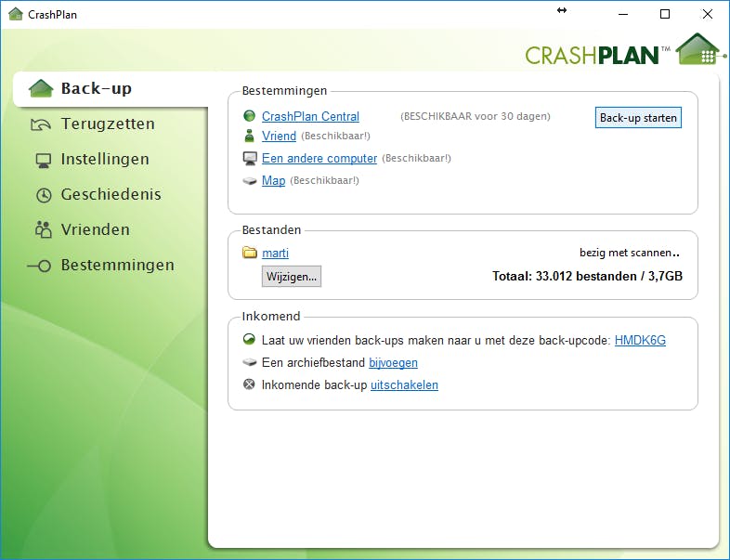Click 'Totaal: 33.012 bestanden / 3,7GB' text

[588, 276]
